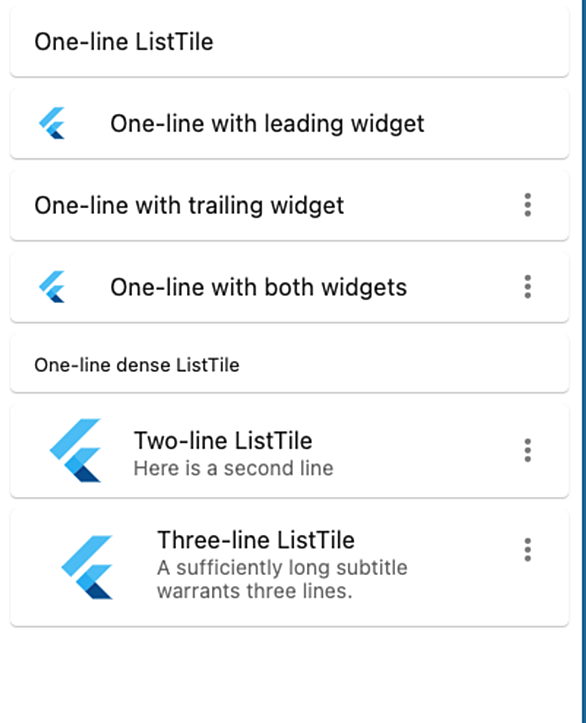Click the 'warrants three lines.' subtitle line

(x=255, y=591)
